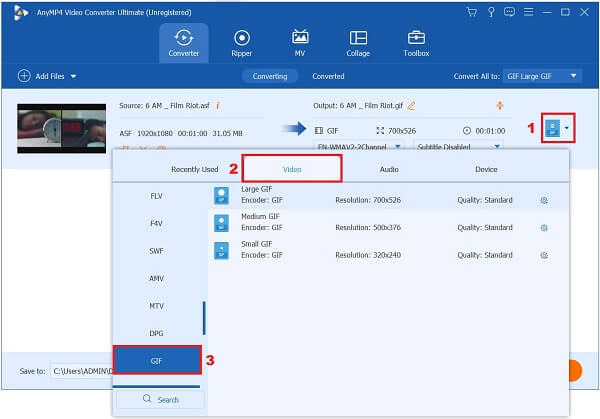Select the Audio format tab
Viewport: 600px width, 419px height.
[389, 169]
